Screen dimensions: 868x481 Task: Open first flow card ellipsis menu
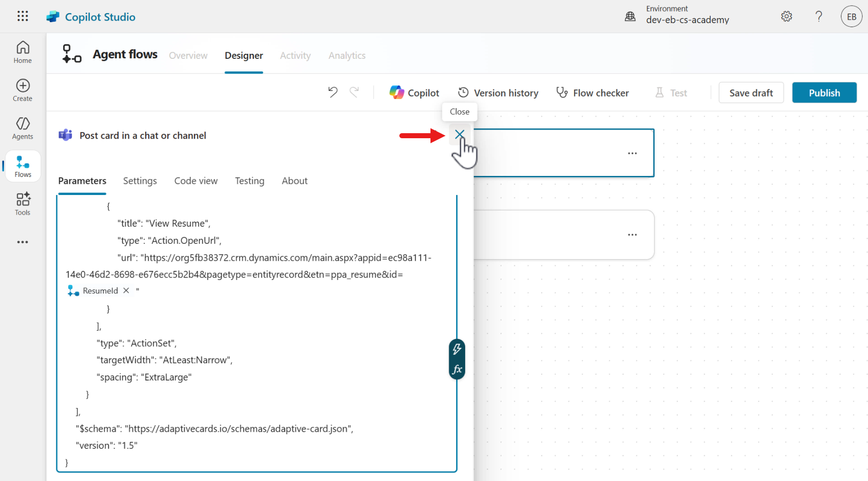(x=632, y=153)
